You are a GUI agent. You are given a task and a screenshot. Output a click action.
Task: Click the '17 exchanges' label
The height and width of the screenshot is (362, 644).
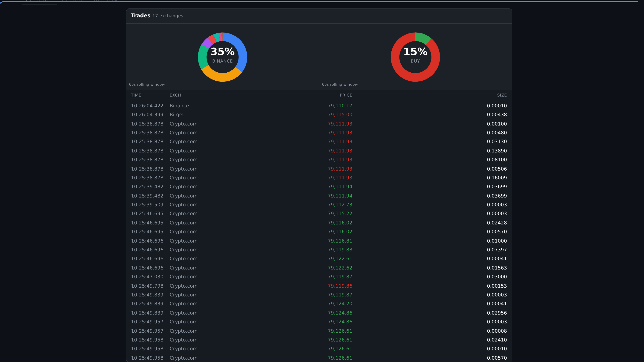pyautogui.click(x=168, y=16)
